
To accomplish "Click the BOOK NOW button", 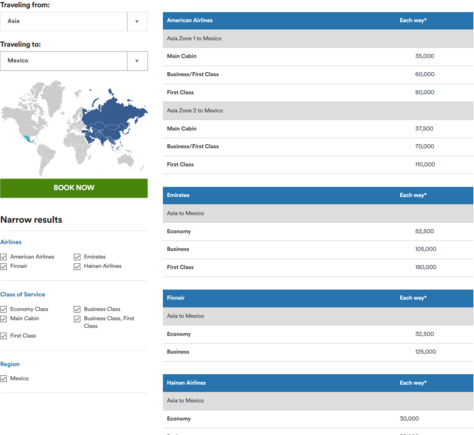I will [74, 188].
